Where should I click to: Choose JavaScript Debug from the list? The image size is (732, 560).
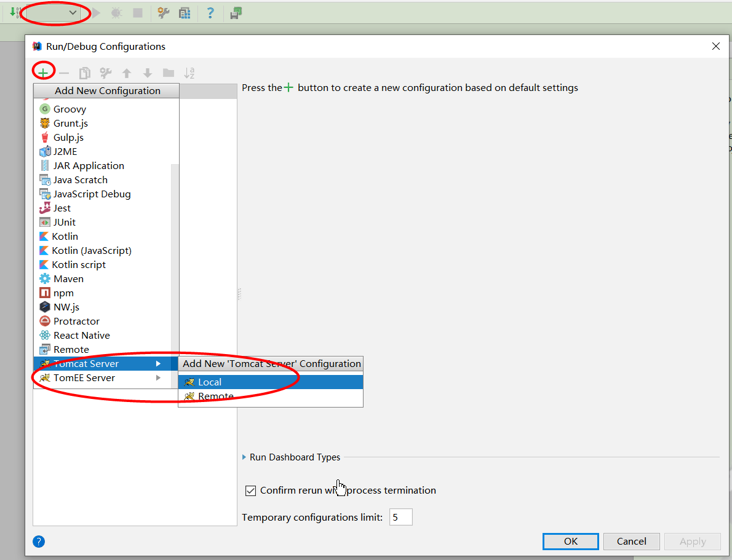pos(103,194)
